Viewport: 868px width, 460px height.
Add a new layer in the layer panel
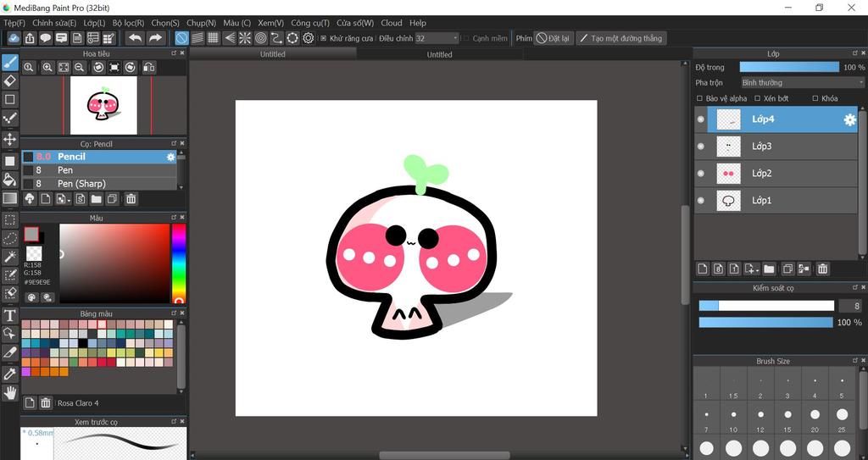pos(703,269)
